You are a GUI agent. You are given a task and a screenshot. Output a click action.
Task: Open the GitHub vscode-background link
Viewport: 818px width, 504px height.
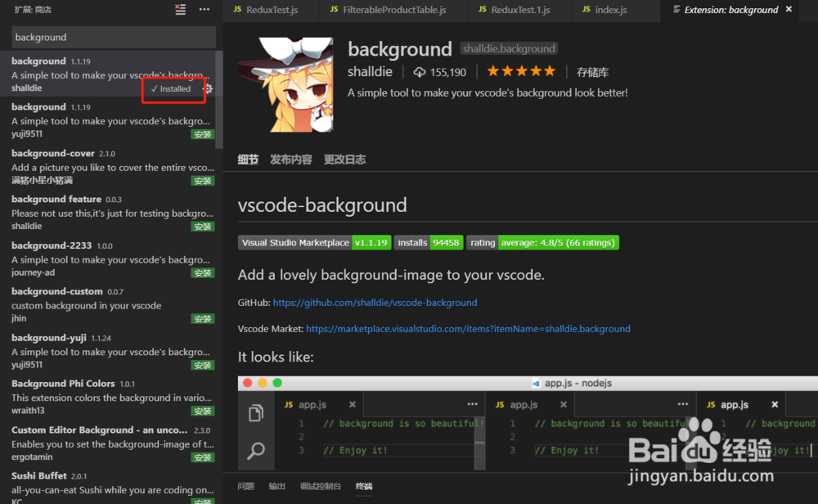pyautogui.click(x=375, y=303)
